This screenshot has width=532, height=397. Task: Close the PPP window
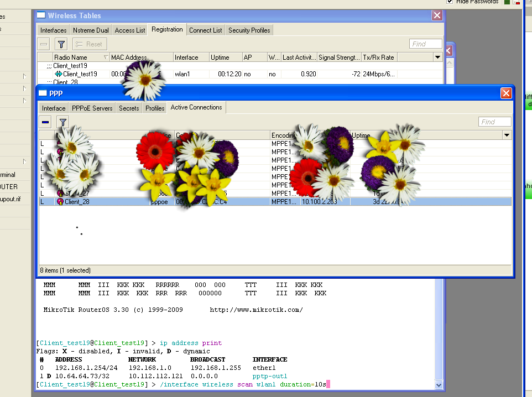tap(505, 93)
